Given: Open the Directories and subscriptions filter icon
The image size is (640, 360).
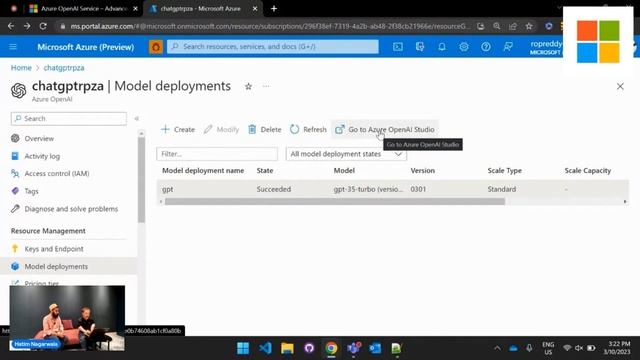Looking at the screenshot, I should [420, 47].
